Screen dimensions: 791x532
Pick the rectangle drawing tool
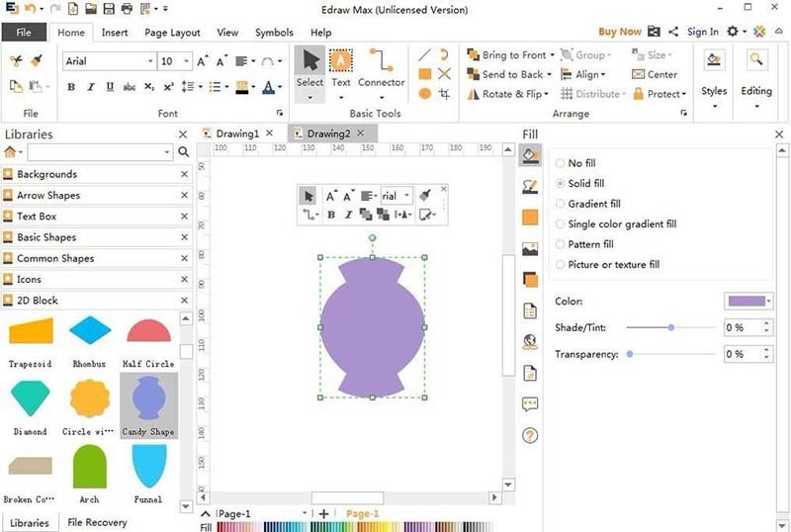point(425,74)
